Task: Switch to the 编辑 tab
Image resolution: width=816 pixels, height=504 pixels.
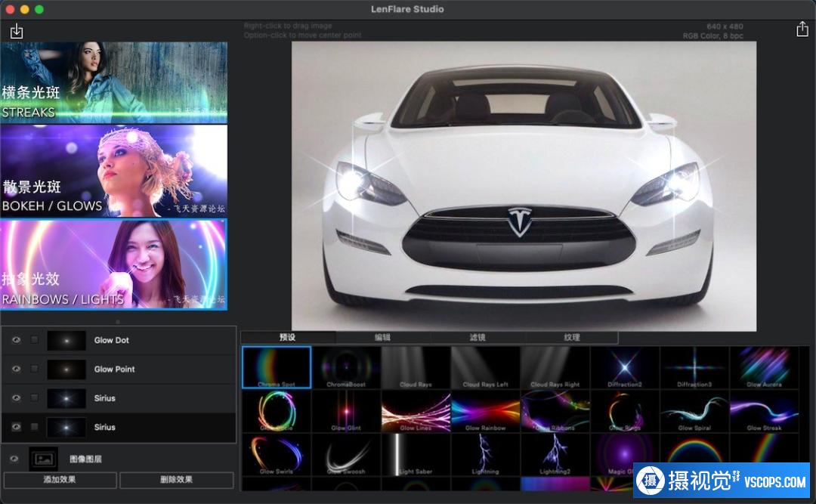Action: click(382, 338)
